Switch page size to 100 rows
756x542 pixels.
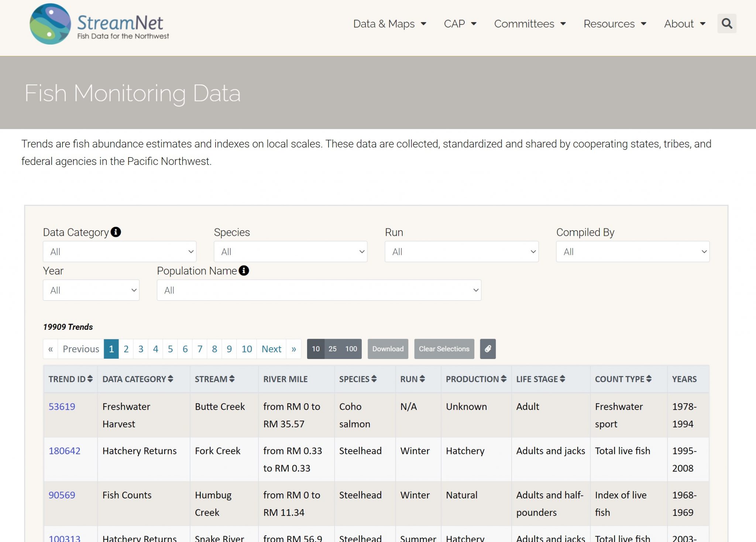pyautogui.click(x=351, y=349)
